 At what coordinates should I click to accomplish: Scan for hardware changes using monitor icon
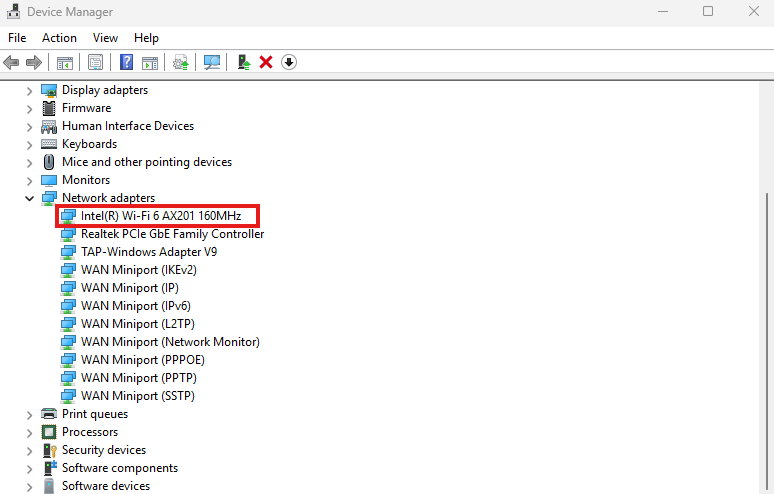[212, 62]
